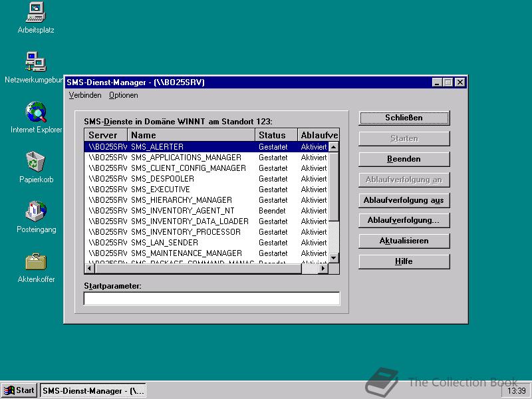Select the SMS_APPLICATIONS_MANAGER service row
Screen dimensions: 532x399
[206, 158]
